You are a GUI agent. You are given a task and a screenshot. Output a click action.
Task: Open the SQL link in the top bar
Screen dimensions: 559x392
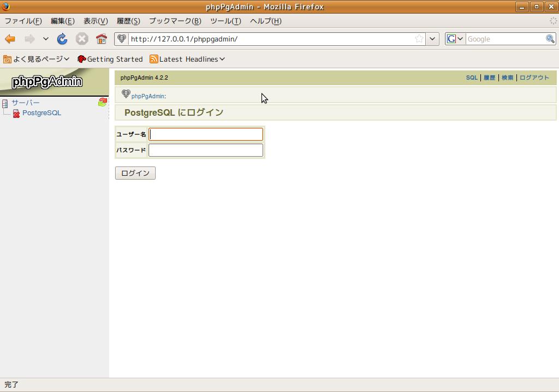pyautogui.click(x=471, y=78)
